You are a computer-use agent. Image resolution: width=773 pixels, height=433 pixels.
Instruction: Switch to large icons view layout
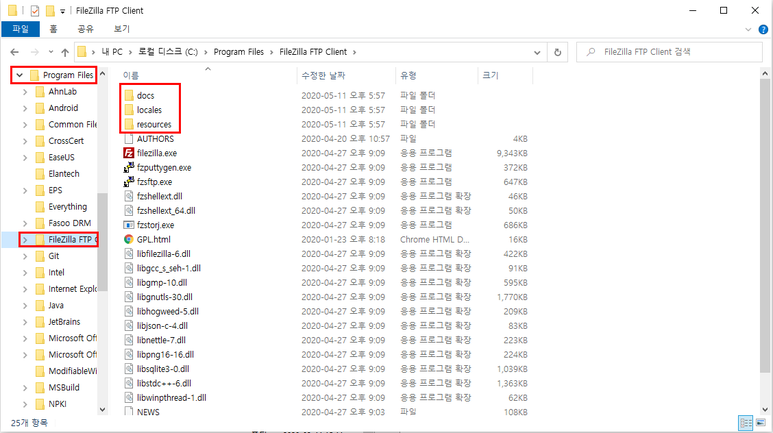pos(761,423)
